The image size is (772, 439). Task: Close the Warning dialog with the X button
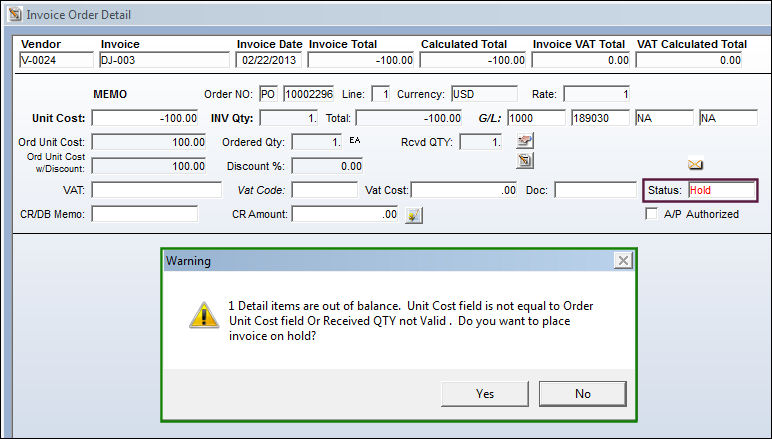click(x=623, y=260)
